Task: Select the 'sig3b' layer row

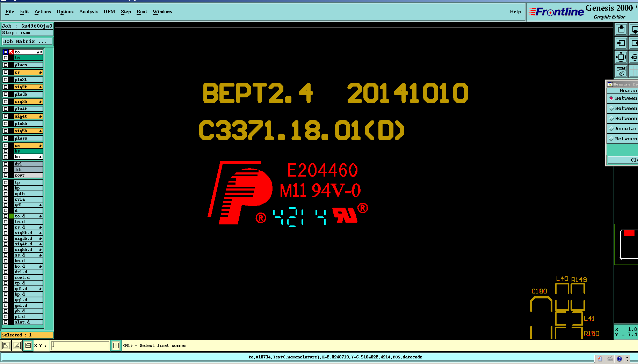Action: [x=28, y=102]
